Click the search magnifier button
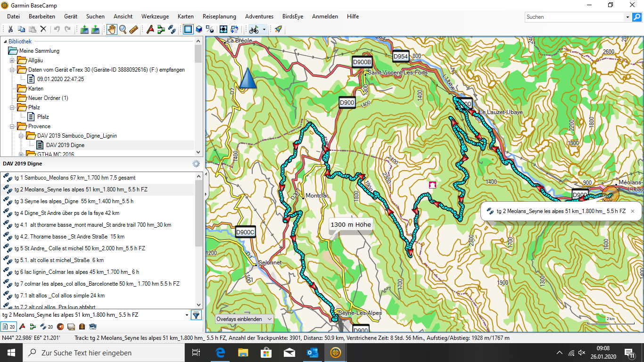Screen dimensions: 644x362 pyautogui.click(x=637, y=17)
